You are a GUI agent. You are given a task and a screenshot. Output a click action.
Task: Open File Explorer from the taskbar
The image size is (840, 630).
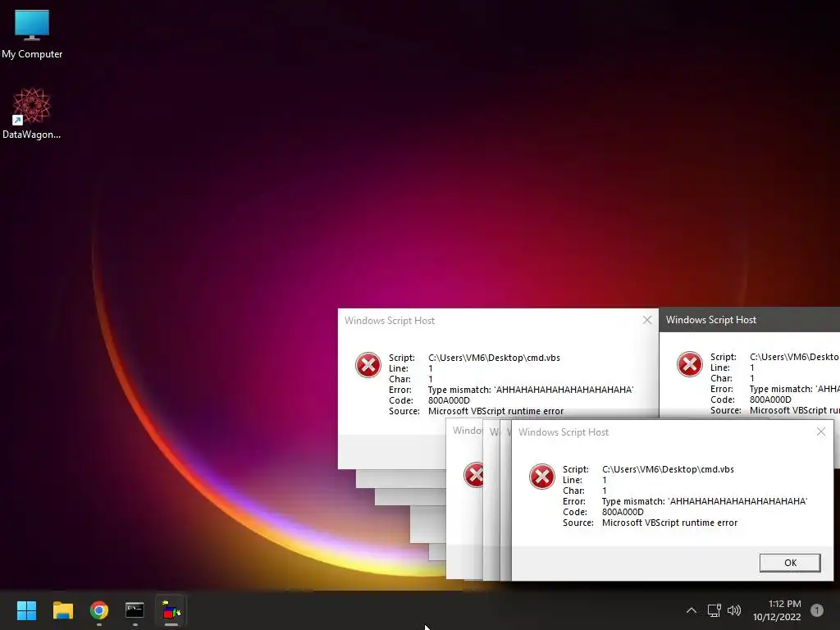pos(62,610)
